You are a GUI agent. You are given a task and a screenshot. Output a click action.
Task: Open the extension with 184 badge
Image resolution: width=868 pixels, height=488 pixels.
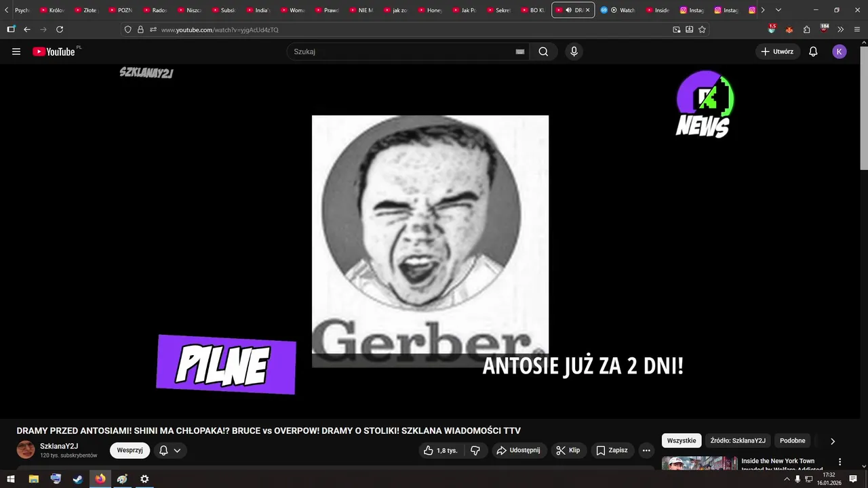pyautogui.click(x=824, y=29)
